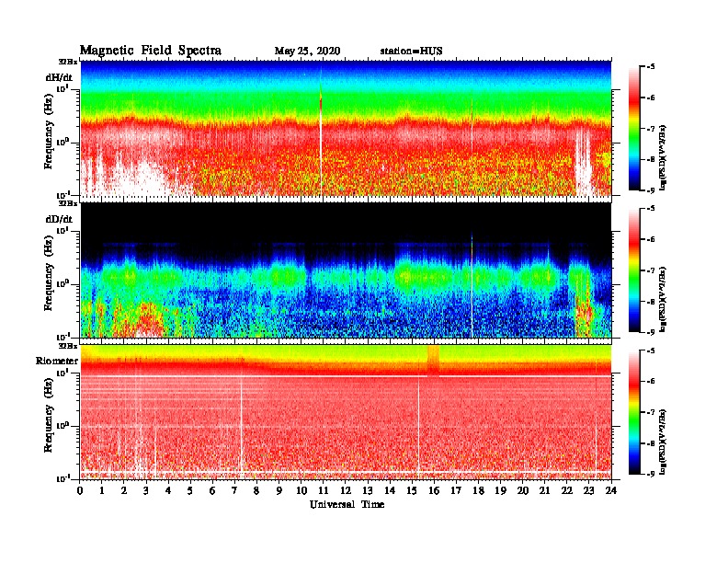The height and width of the screenshot is (563, 728).
Task: Click the dH/dt color scale bar
Action: [x=634, y=128]
